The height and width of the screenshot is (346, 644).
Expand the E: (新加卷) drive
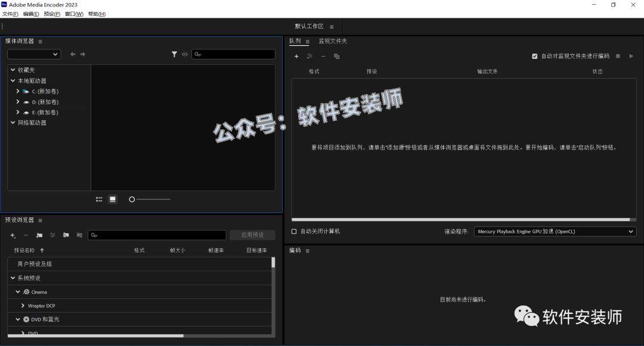[x=18, y=113]
